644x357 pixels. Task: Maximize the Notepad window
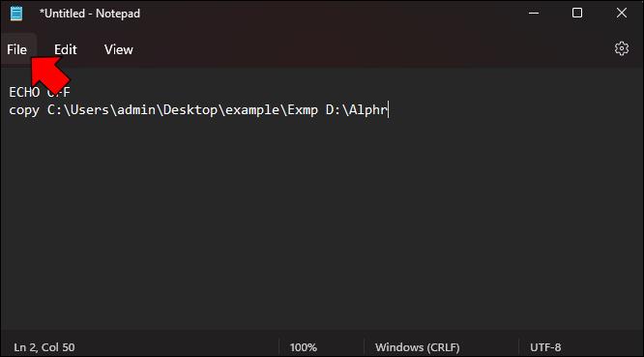(x=577, y=14)
